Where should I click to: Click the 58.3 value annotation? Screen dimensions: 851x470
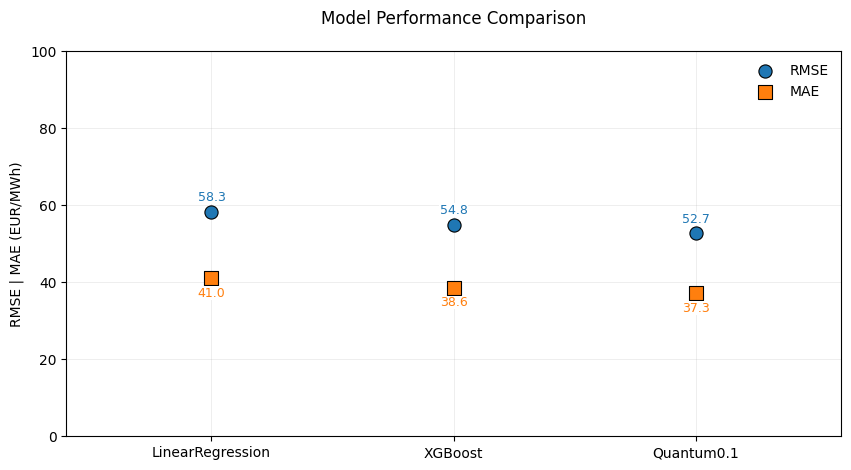[211, 197]
